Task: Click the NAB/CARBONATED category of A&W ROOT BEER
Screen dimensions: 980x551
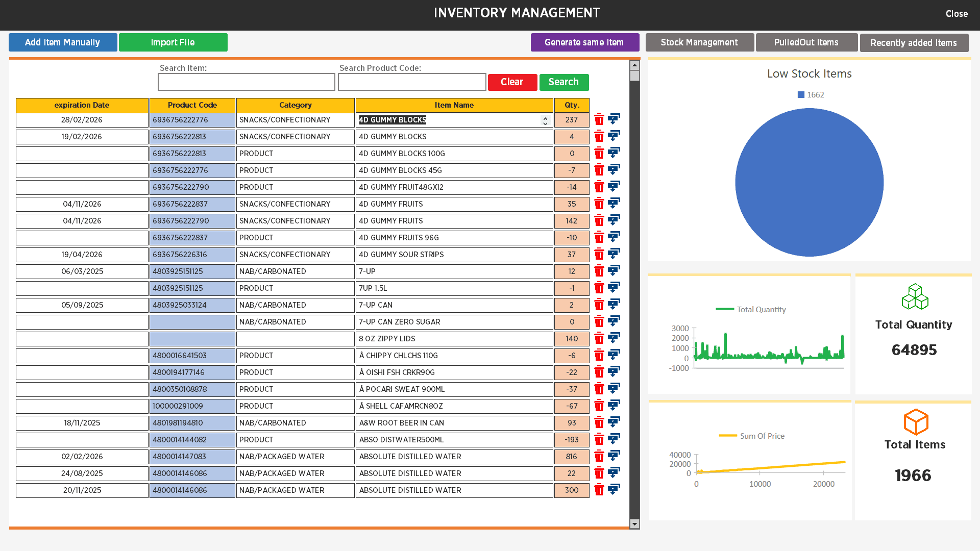Action: (296, 423)
